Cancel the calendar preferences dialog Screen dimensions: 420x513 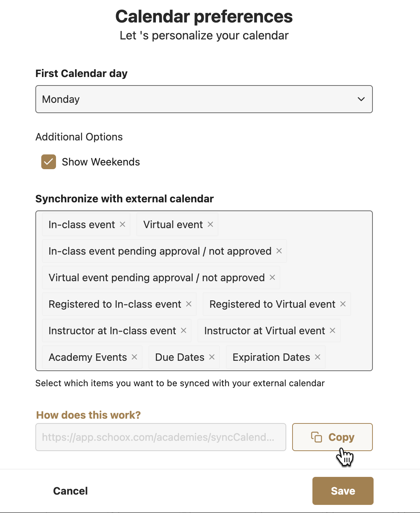click(70, 491)
